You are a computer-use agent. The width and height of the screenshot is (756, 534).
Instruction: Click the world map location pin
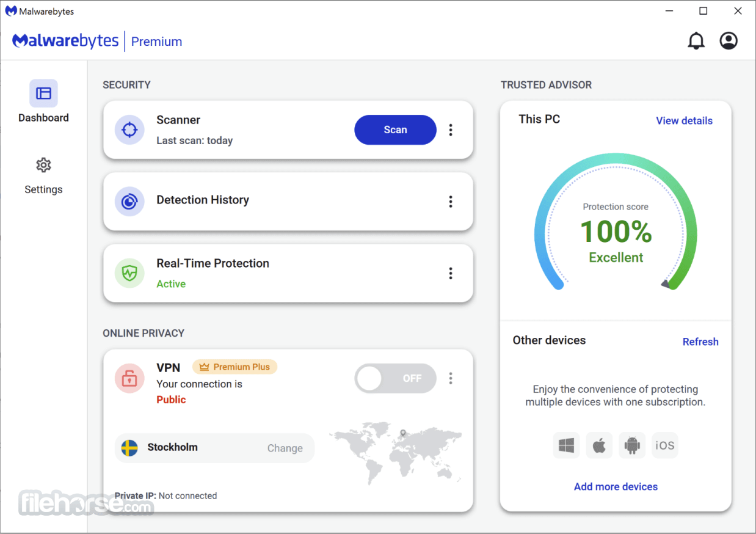(x=402, y=434)
